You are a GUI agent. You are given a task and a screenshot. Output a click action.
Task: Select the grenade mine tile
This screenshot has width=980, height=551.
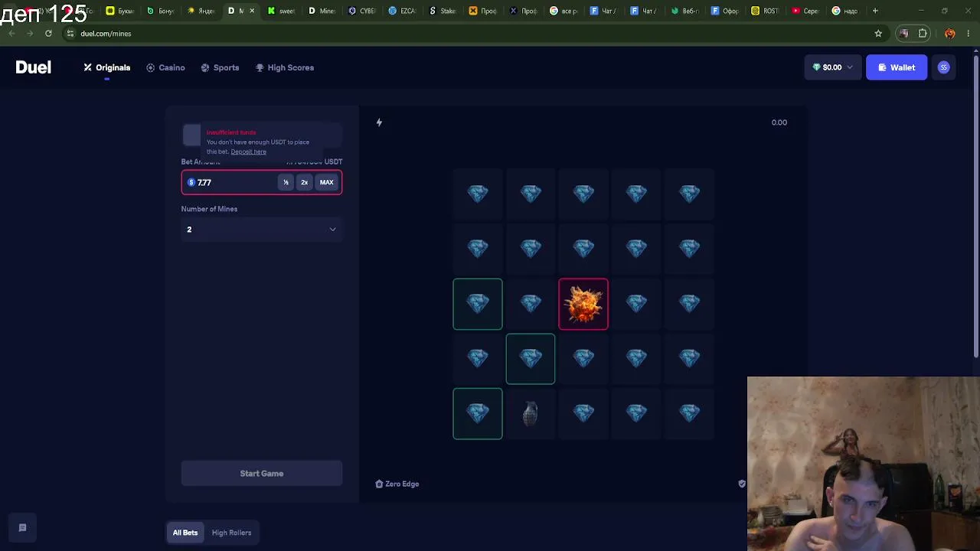point(531,413)
